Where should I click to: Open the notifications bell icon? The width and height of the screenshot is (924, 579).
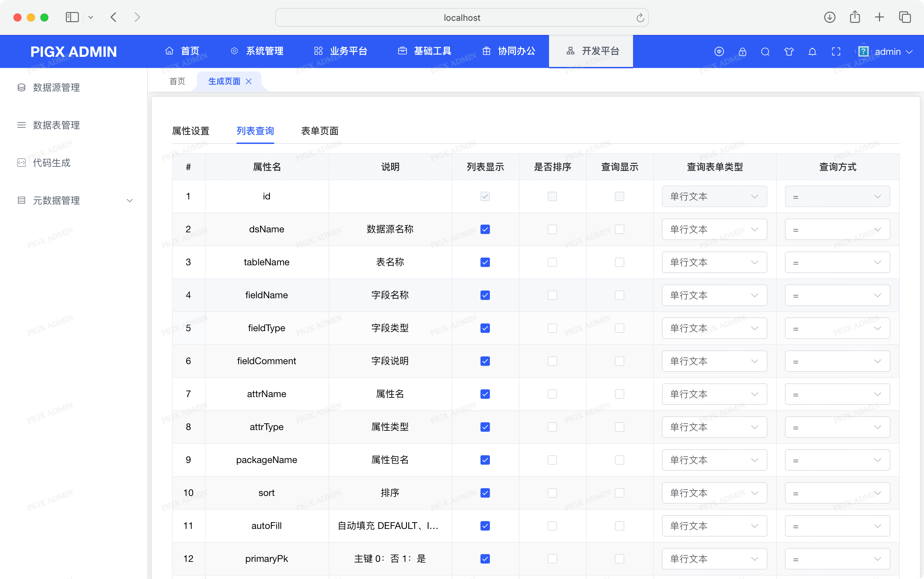point(812,51)
